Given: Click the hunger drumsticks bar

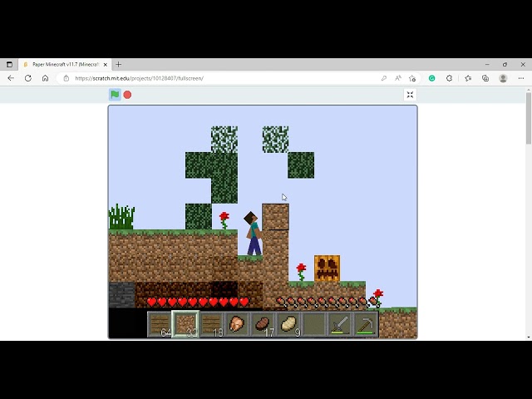Looking at the screenshot, I should coord(327,302).
